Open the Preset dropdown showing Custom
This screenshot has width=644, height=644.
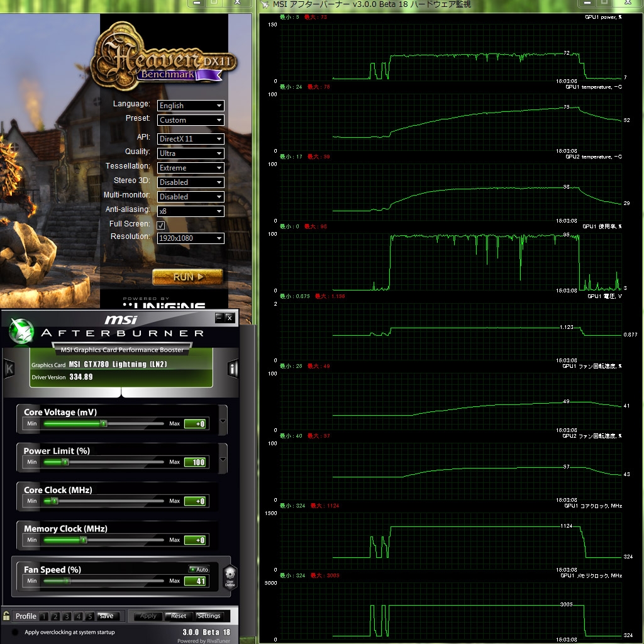click(191, 120)
